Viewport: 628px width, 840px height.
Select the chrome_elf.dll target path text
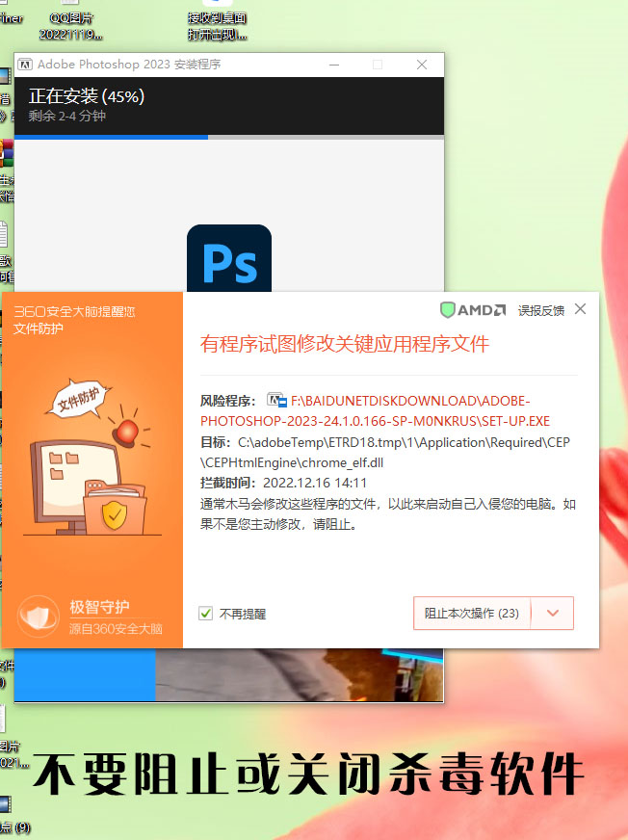tap(384, 453)
